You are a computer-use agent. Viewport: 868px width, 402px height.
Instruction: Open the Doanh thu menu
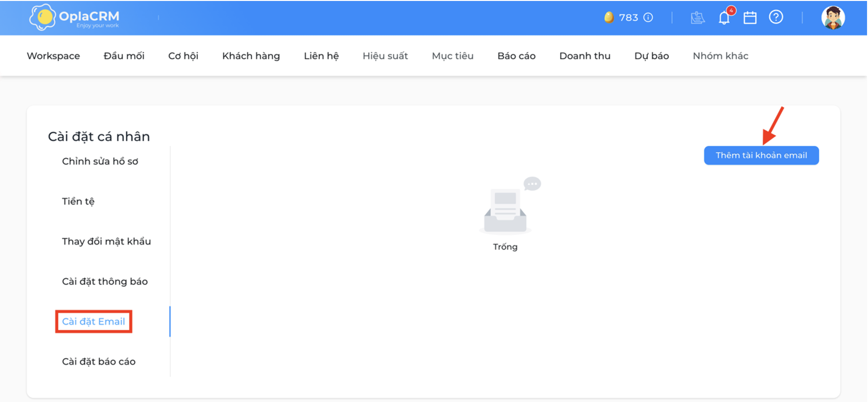click(x=585, y=56)
